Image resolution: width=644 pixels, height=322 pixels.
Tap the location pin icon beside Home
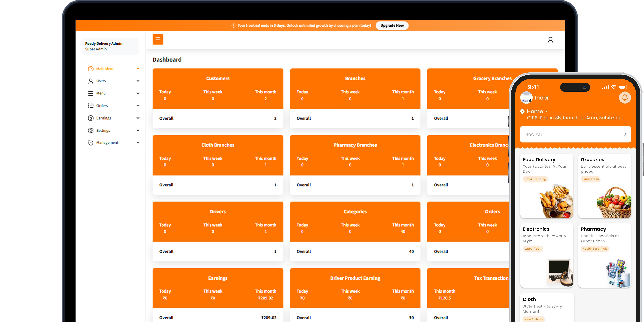[x=522, y=111]
